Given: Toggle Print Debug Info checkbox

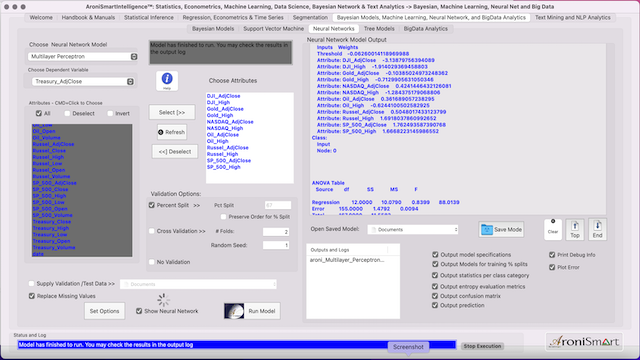Looking at the screenshot, I should point(552,255).
